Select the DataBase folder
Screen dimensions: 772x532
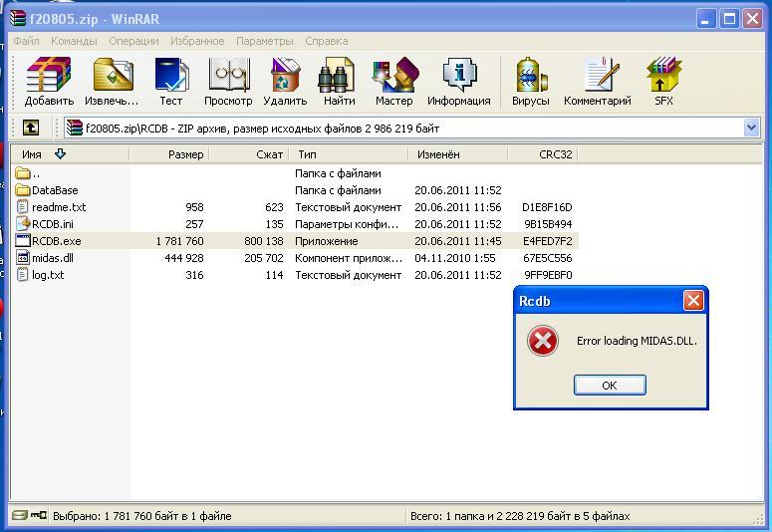tap(54, 190)
